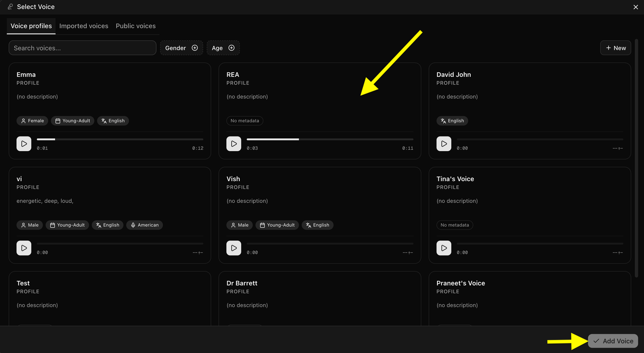Switch to Voice profiles tab

31,26
